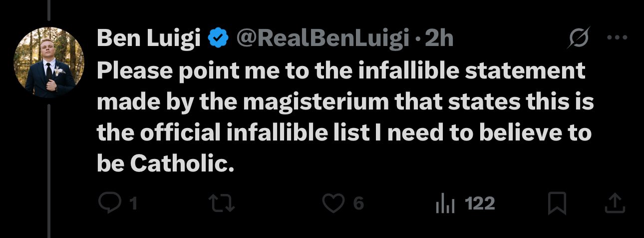The width and height of the screenshot is (644, 238).
Task: Open Ben Luigi's profile picture
Action: (48, 62)
